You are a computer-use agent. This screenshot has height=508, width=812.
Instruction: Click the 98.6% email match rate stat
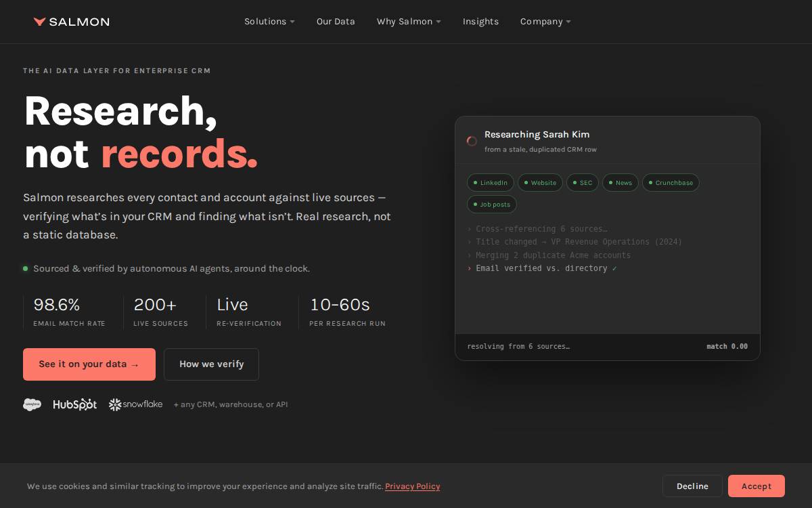tap(69, 312)
